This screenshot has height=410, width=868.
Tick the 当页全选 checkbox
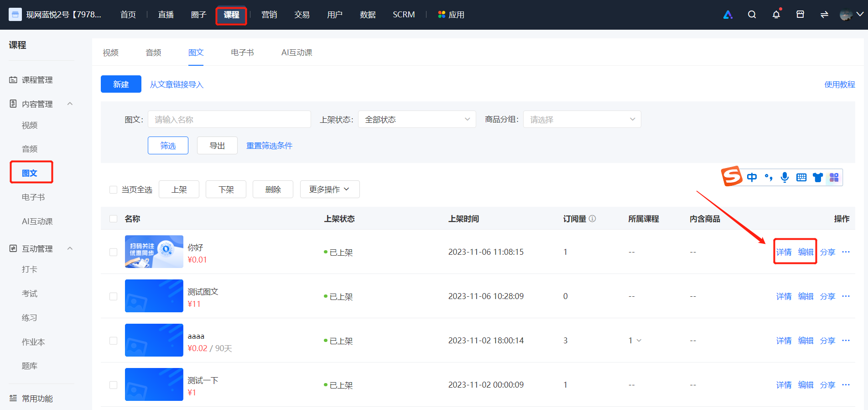pos(114,189)
